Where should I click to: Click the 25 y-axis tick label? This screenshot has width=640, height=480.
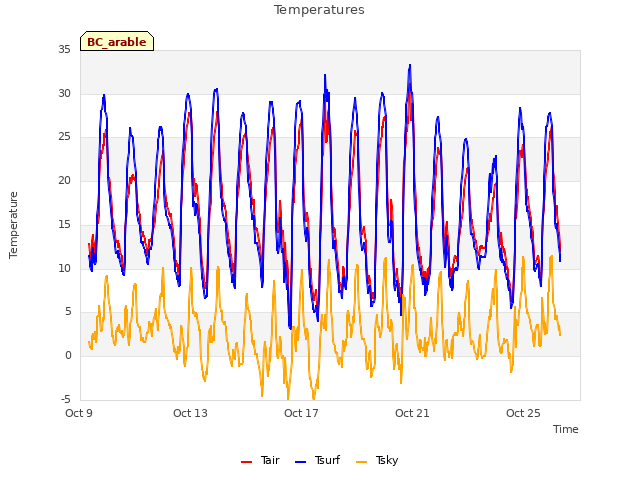pyautogui.click(x=64, y=137)
